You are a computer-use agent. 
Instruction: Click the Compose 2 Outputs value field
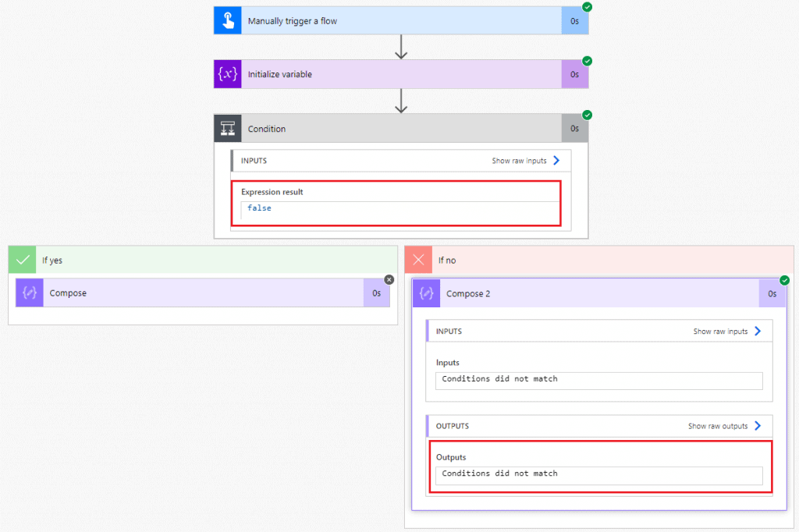pos(598,475)
